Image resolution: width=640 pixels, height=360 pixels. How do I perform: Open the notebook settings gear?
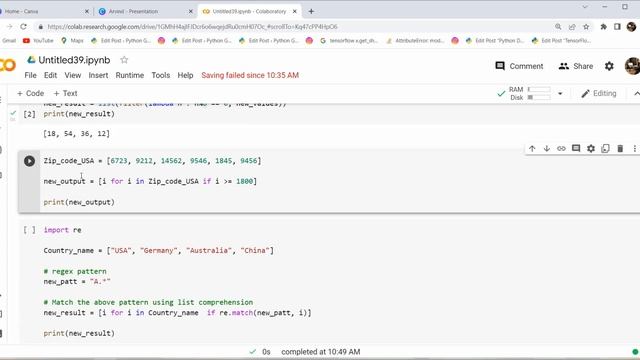click(609, 66)
